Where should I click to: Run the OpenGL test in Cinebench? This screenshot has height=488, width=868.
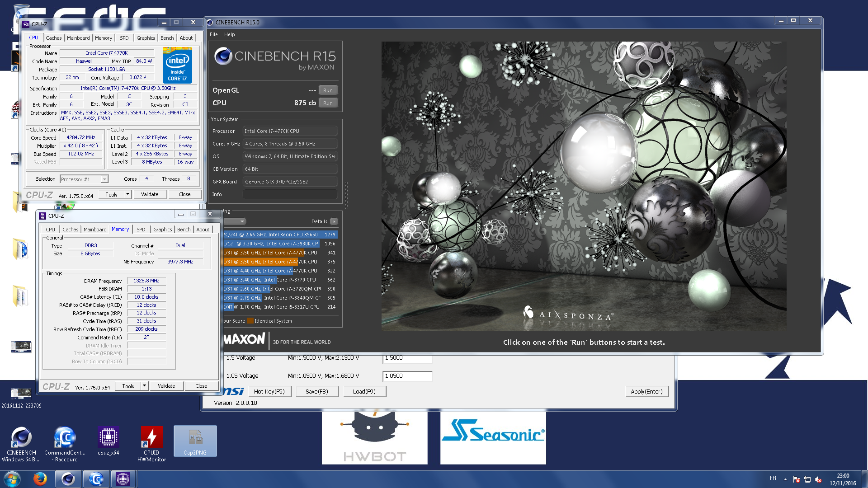pyautogui.click(x=328, y=90)
